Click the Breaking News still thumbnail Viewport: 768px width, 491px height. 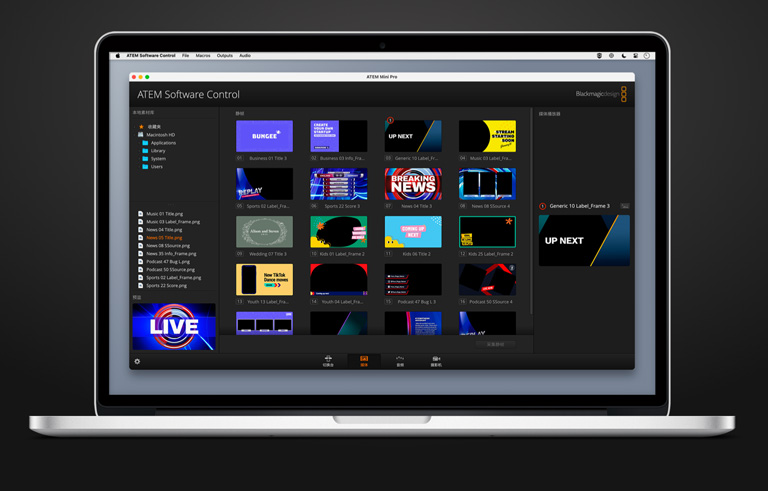coord(413,184)
